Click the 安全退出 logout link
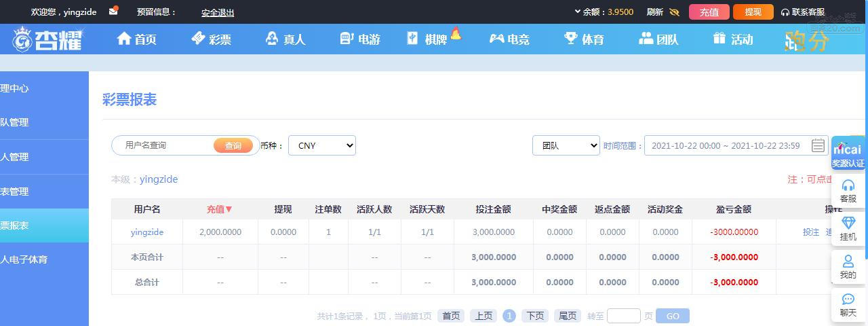Viewport: 868px width, 326px height. [x=218, y=12]
